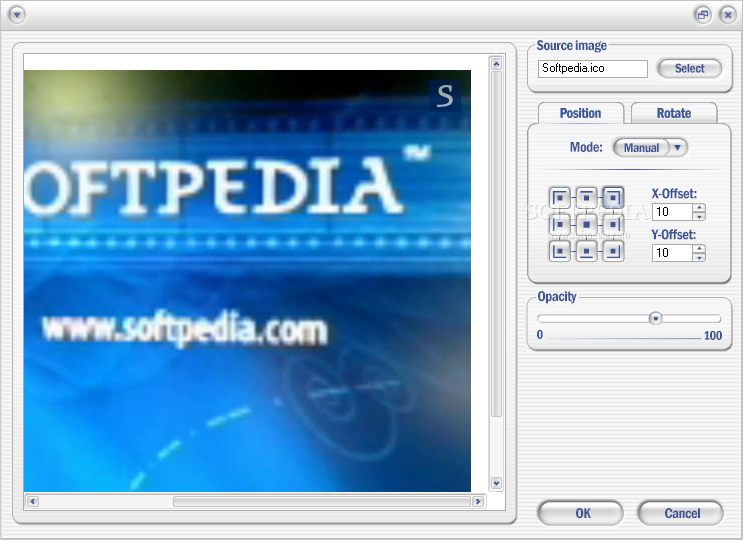The height and width of the screenshot is (540, 743).
Task: Click the horizontal scrollbar thumb
Action: point(322,501)
